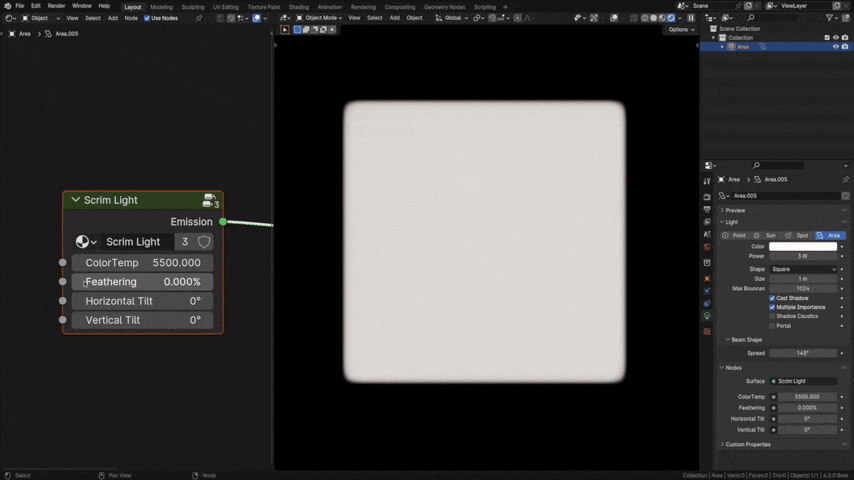This screenshot has height=480, width=854.
Task: Open the node editor Object type dropdown
Action: point(40,18)
